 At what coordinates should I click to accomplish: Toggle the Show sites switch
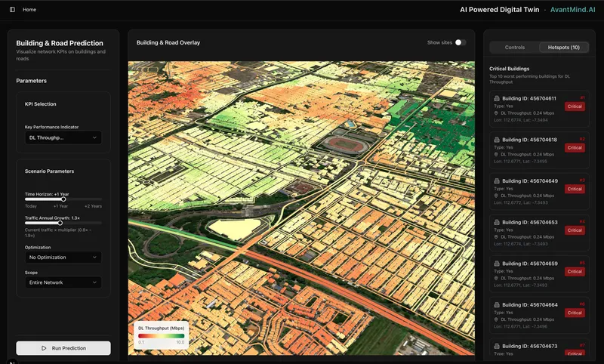click(x=461, y=42)
